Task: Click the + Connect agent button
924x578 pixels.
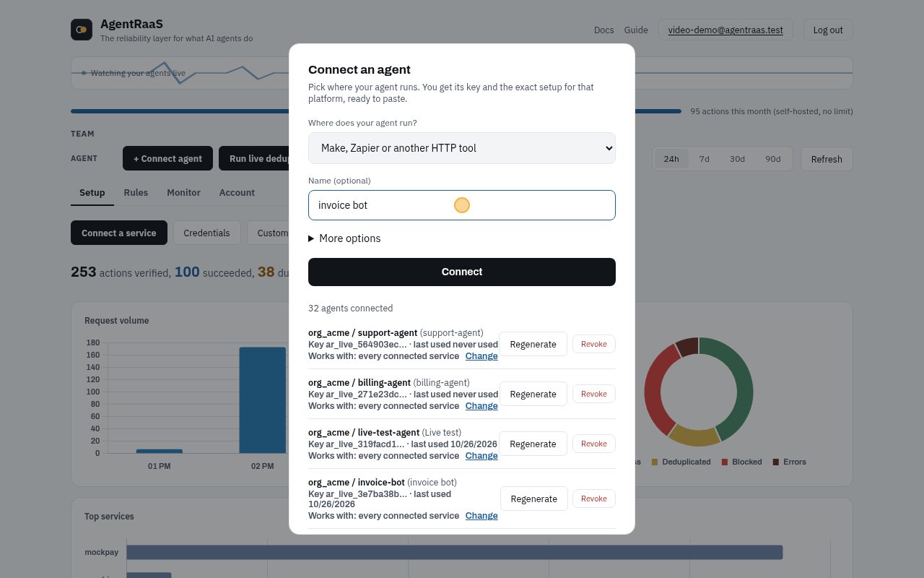Action: pyautogui.click(x=167, y=159)
